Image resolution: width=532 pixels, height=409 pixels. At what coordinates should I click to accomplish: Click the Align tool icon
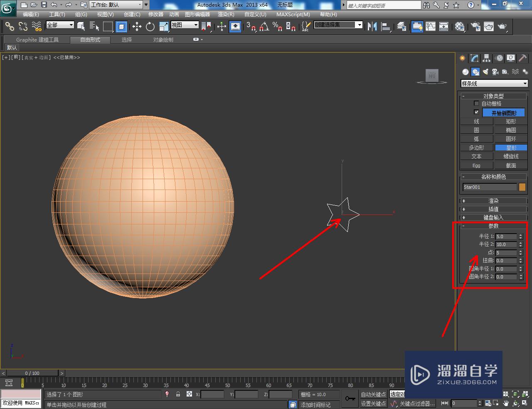tap(386, 27)
